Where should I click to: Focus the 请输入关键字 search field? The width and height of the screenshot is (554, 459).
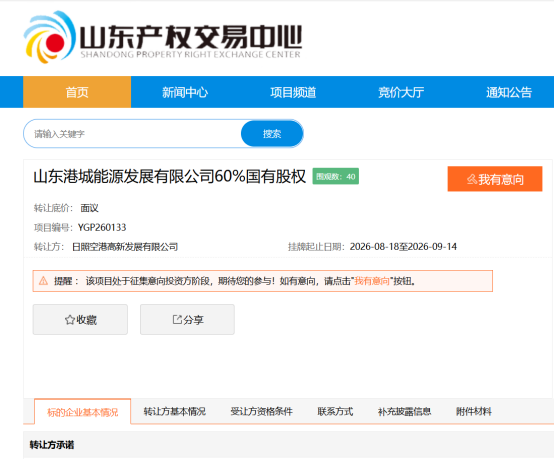tap(133, 134)
